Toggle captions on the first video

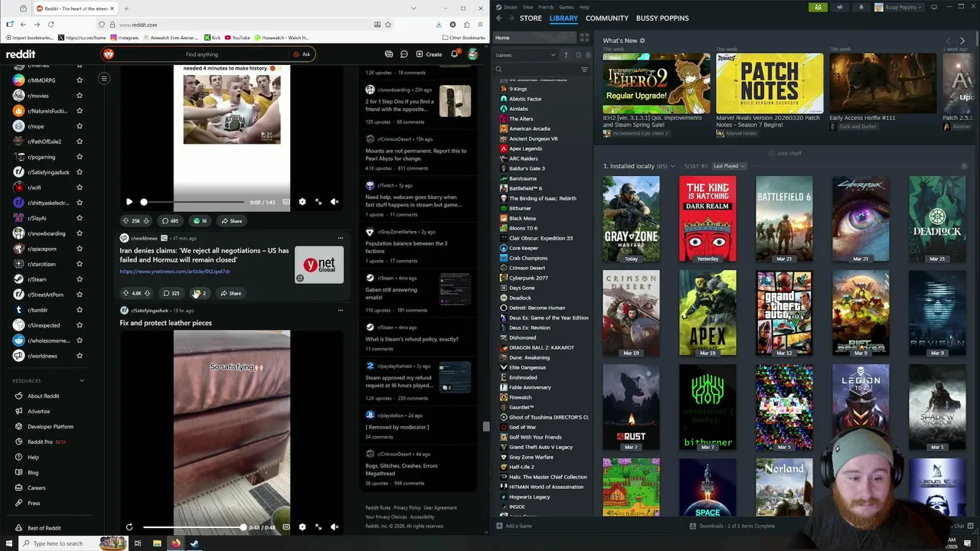tap(286, 202)
